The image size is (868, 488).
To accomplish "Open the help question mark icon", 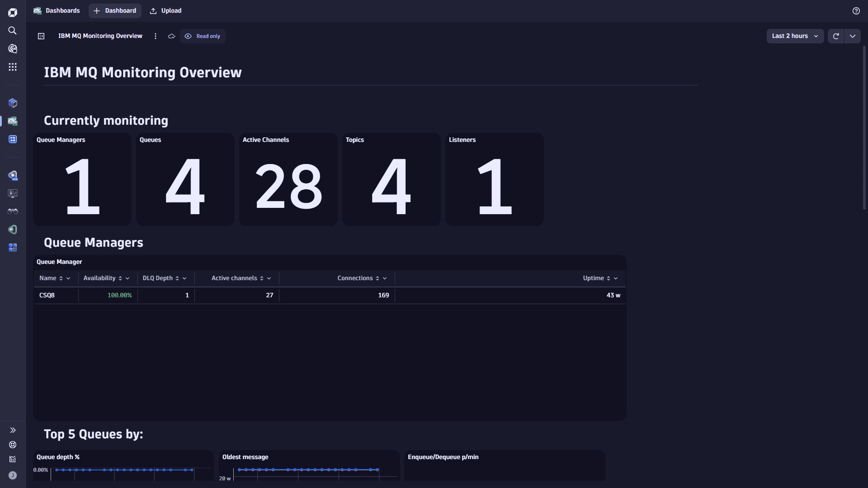I will coord(856,11).
